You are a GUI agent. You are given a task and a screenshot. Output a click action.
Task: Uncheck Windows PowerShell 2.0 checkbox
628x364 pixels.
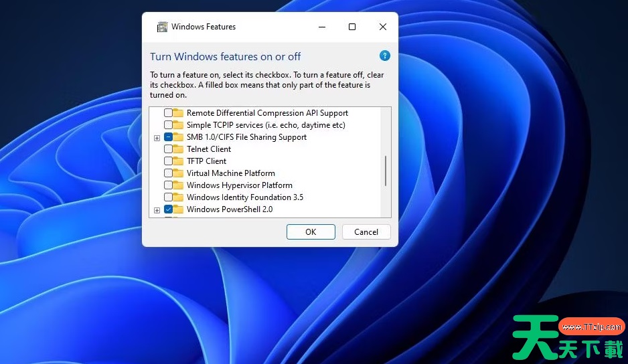(168, 209)
